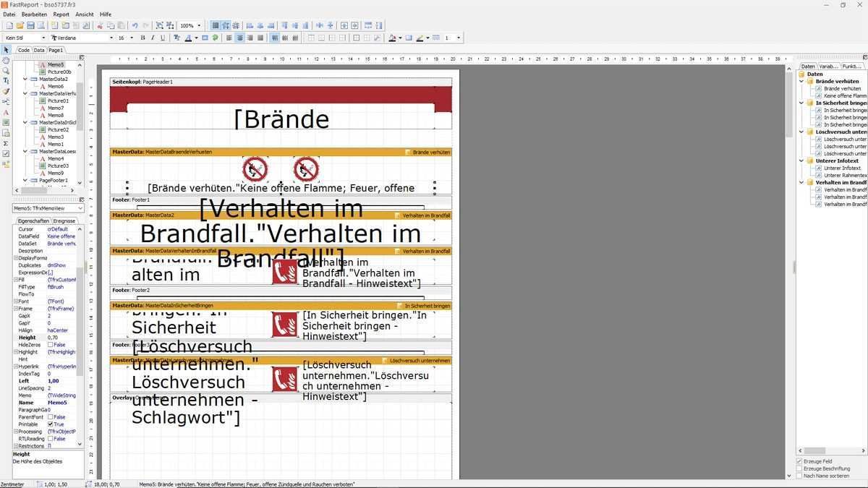Toggle Bold text formatting

coord(142,38)
